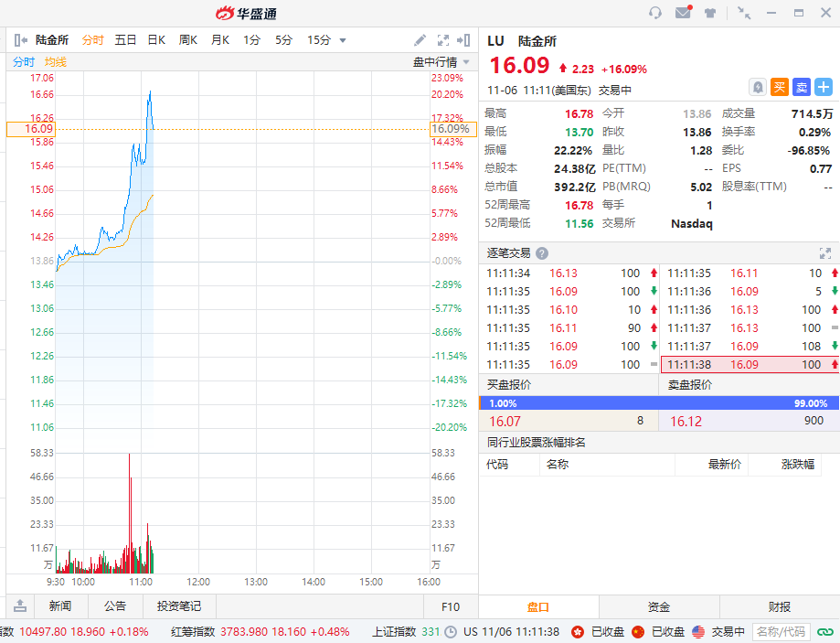Toggle the 均线 average line legend
This screenshot has width=840, height=643.
[x=56, y=62]
